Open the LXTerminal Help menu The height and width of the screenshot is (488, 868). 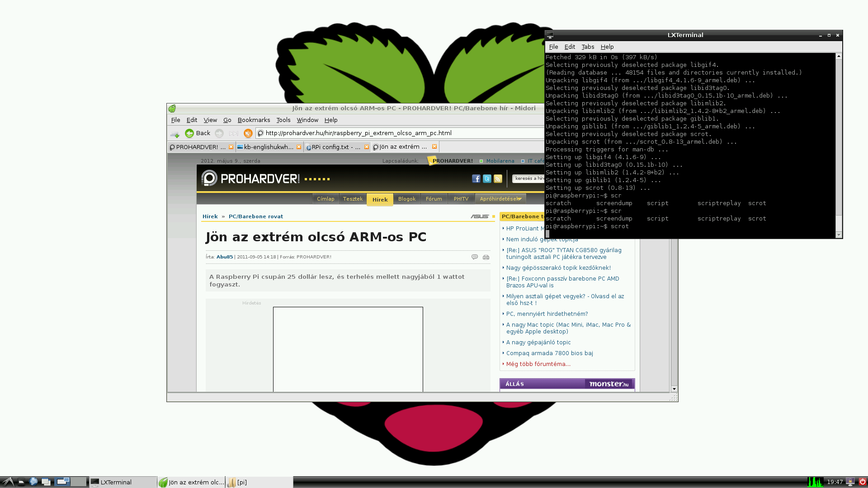[x=607, y=47]
